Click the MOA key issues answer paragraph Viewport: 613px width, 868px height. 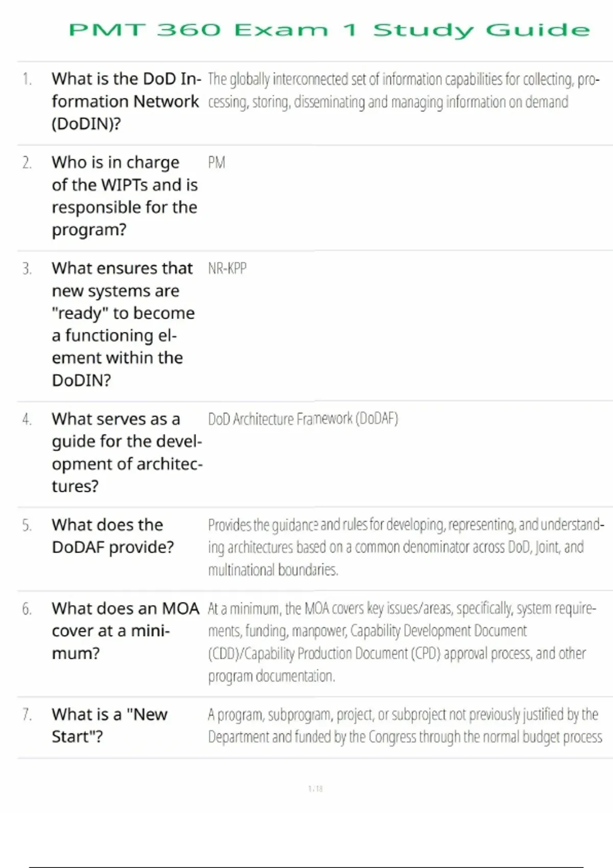click(402, 642)
